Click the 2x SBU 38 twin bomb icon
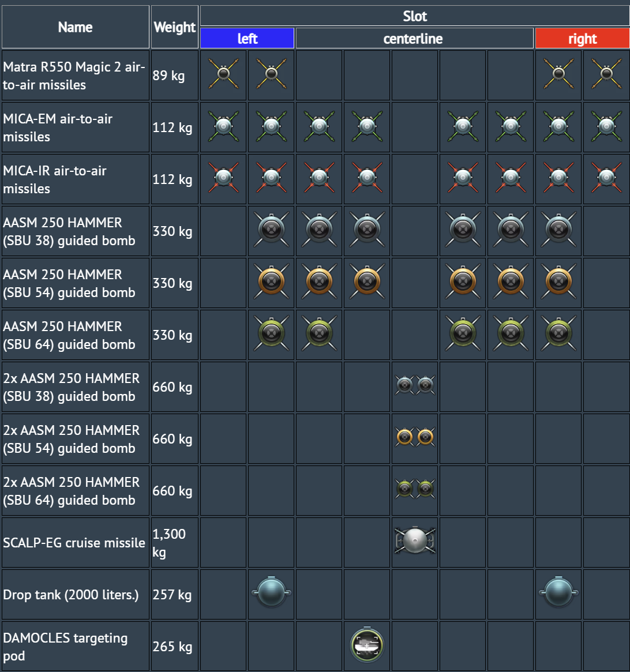 click(x=415, y=385)
